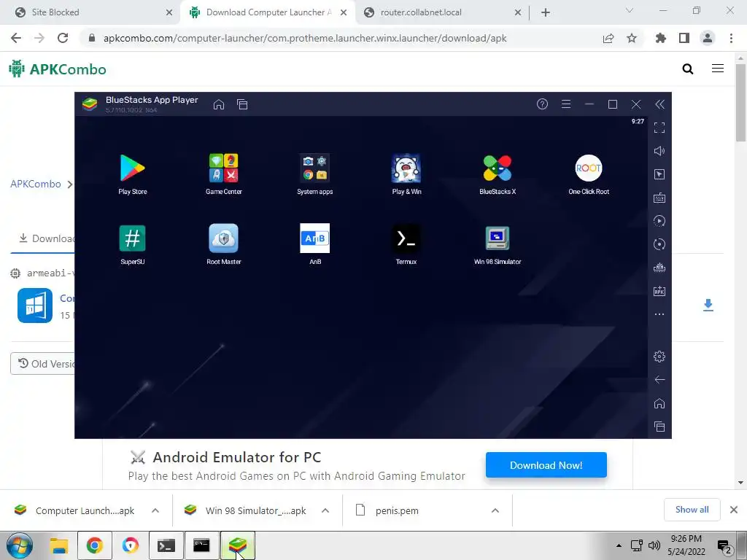The height and width of the screenshot is (560, 747).
Task: Open the APKCombo hamburger menu
Action: pos(718,69)
